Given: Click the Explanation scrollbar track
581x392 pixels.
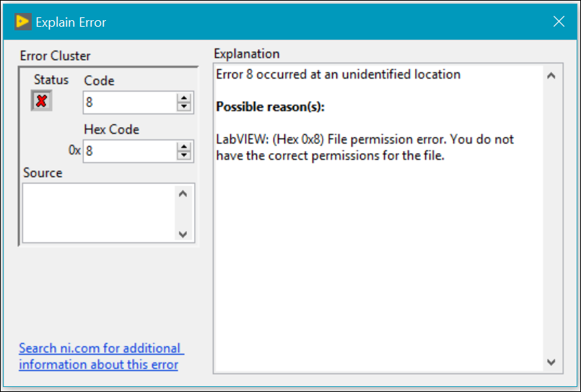Looking at the screenshot, I should click(551, 219).
